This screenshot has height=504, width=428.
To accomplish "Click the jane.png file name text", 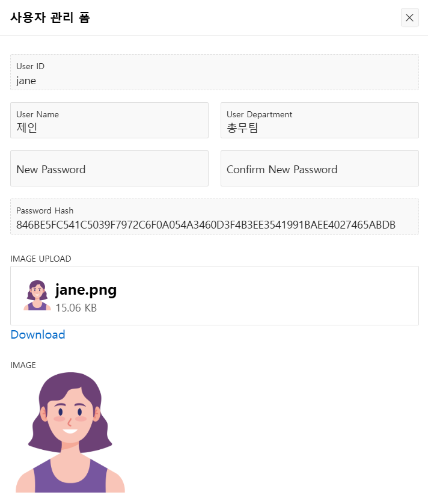I will [86, 290].
